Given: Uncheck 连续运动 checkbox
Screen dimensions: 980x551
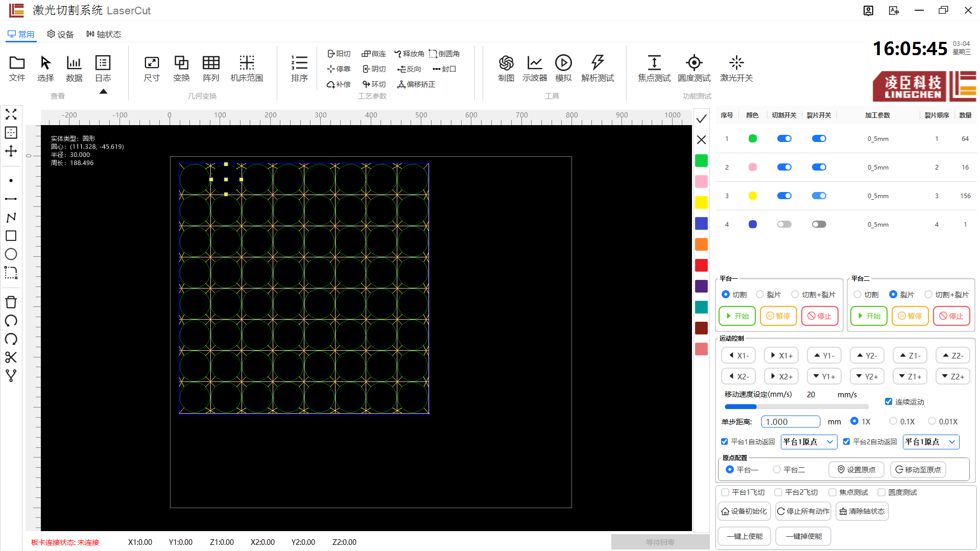Looking at the screenshot, I should (889, 402).
